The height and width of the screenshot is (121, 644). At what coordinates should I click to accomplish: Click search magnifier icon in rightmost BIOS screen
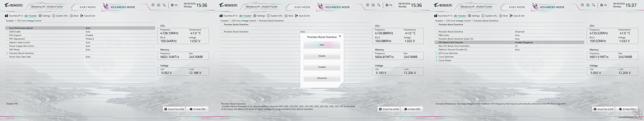[593, 5]
